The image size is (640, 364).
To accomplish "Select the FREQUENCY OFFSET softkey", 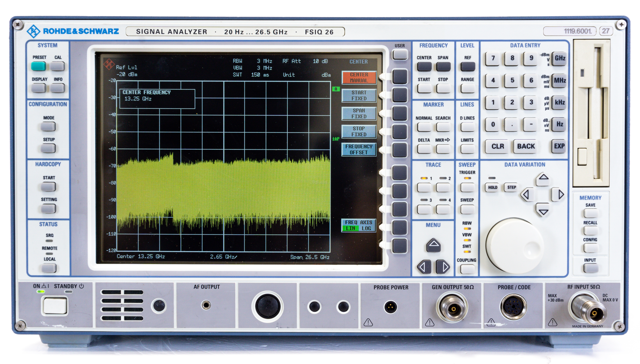I will 359,149.
